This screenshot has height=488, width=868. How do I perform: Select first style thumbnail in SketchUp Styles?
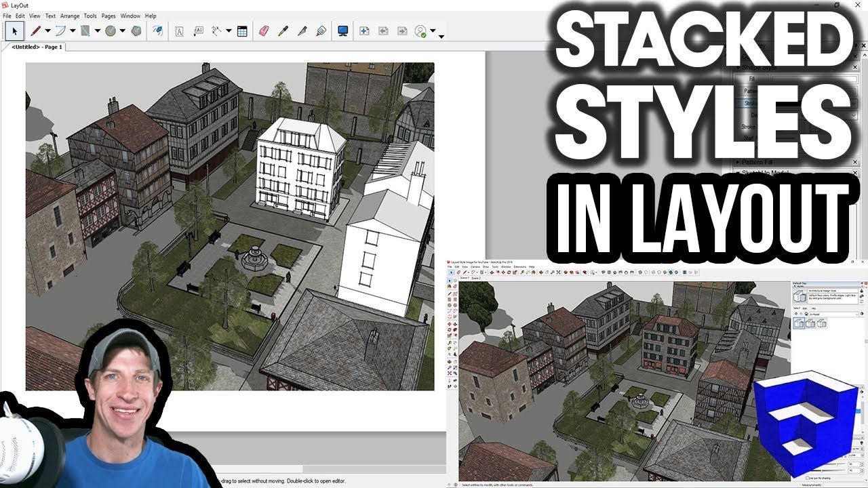(x=800, y=324)
